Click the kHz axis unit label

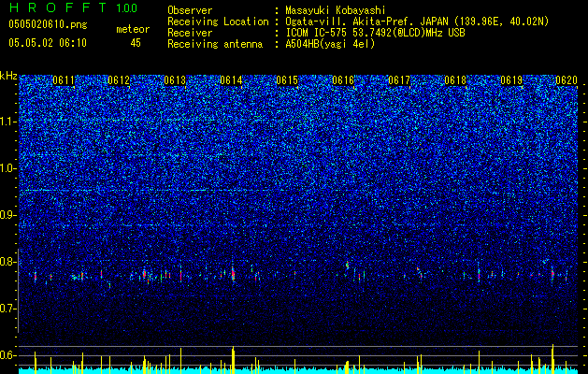pos(8,76)
